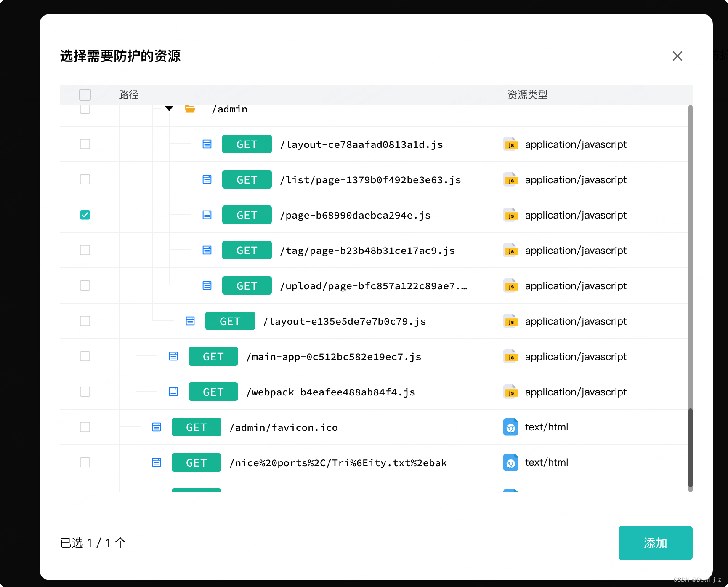Image resolution: width=728 pixels, height=587 pixels.
Task: Click the /admin folder icon
Action: click(190, 109)
